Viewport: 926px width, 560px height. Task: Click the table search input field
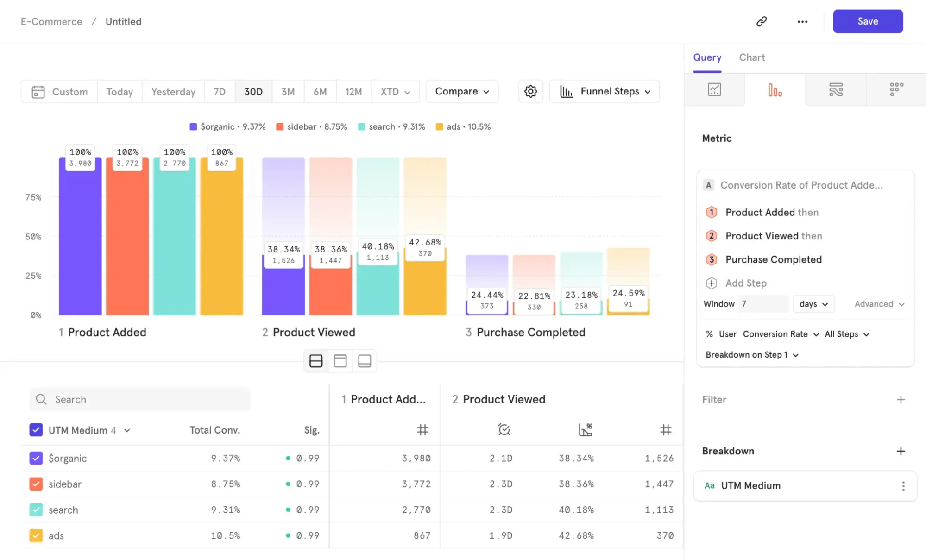139,399
